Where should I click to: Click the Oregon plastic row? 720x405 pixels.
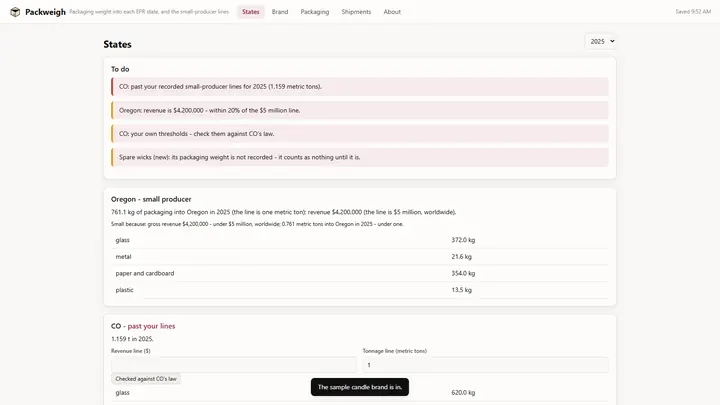point(360,290)
